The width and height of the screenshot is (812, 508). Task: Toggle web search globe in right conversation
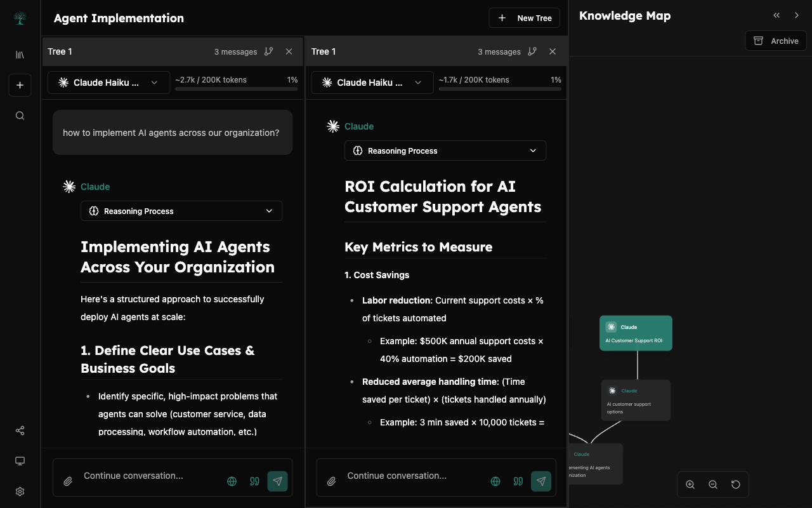[x=495, y=481]
